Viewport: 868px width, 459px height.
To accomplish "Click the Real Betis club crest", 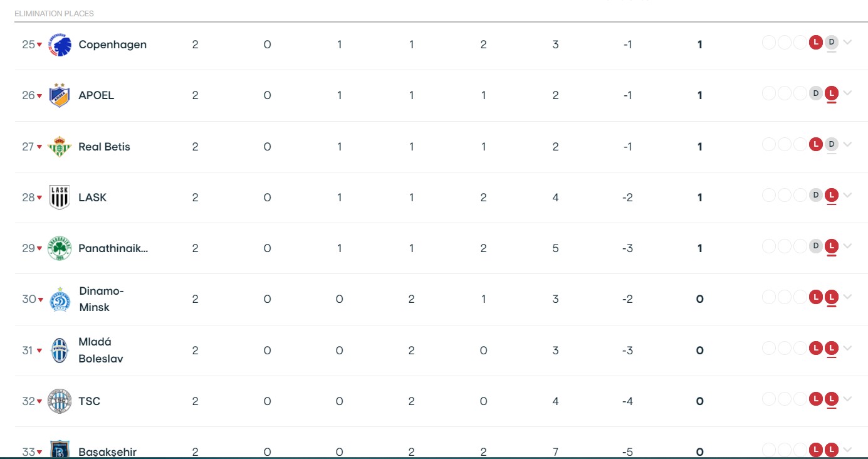I will [60, 146].
